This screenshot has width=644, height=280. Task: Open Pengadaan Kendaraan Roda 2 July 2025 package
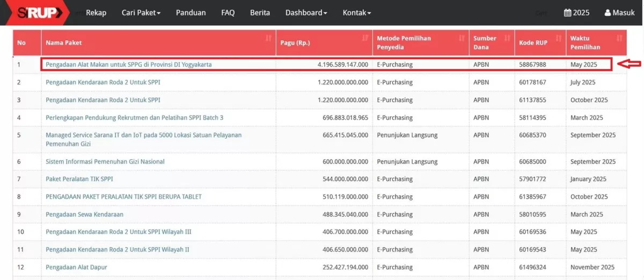coord(103,82)
